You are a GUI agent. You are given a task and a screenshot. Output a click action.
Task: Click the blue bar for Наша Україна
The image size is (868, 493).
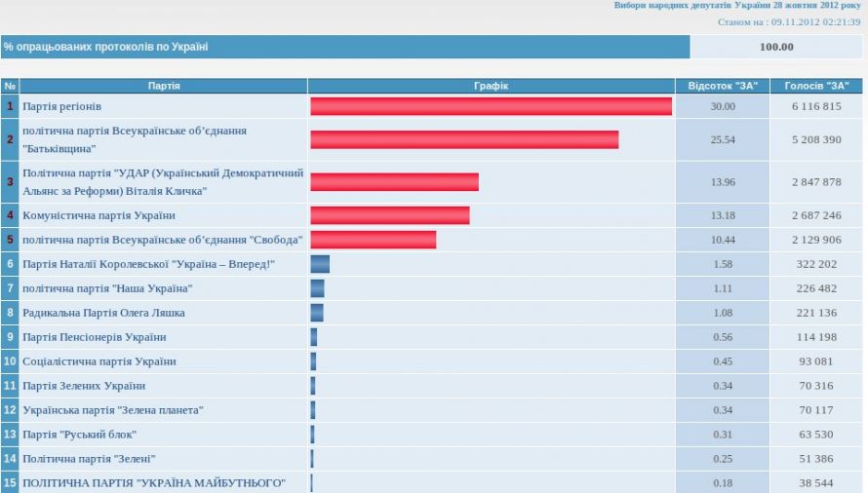click(317, 288)
